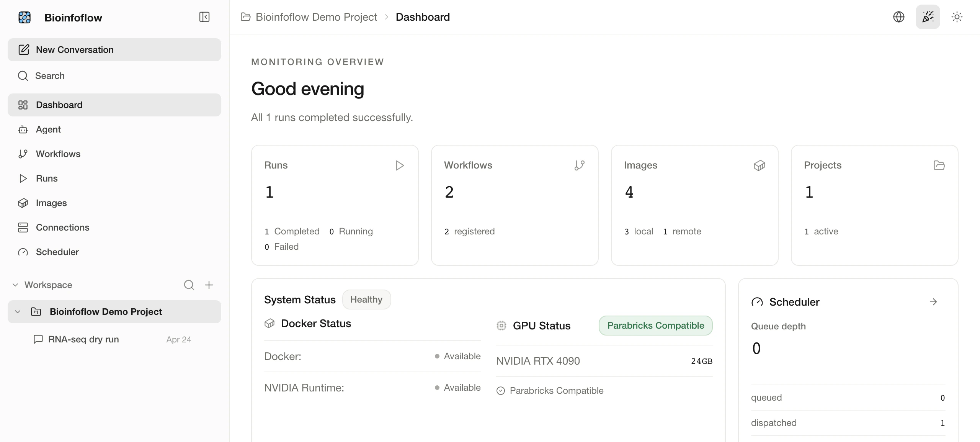Screen dimensions: 980x442
Task: Add a new workspace item
Action: pyautogui.click(x=209, y=285)
